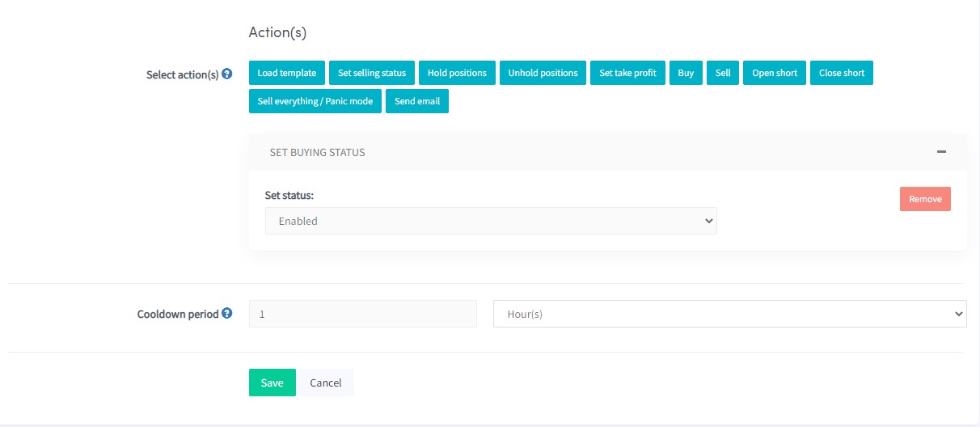This screenshot has width=980, height=427.
Task: Click help icon beside Cooldown period
Action: pos(227,313)
